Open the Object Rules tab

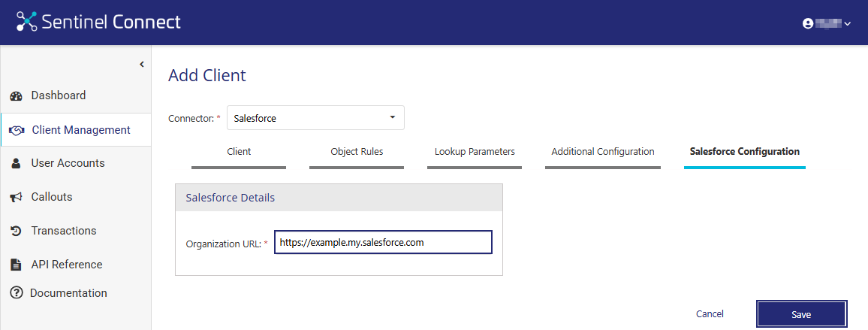[x=357, y=152]
